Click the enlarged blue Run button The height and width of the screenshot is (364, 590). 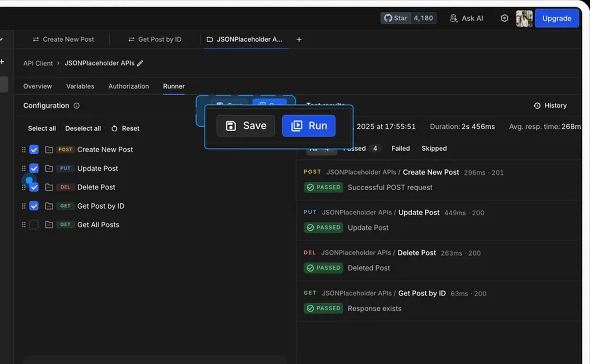point(309,126)
